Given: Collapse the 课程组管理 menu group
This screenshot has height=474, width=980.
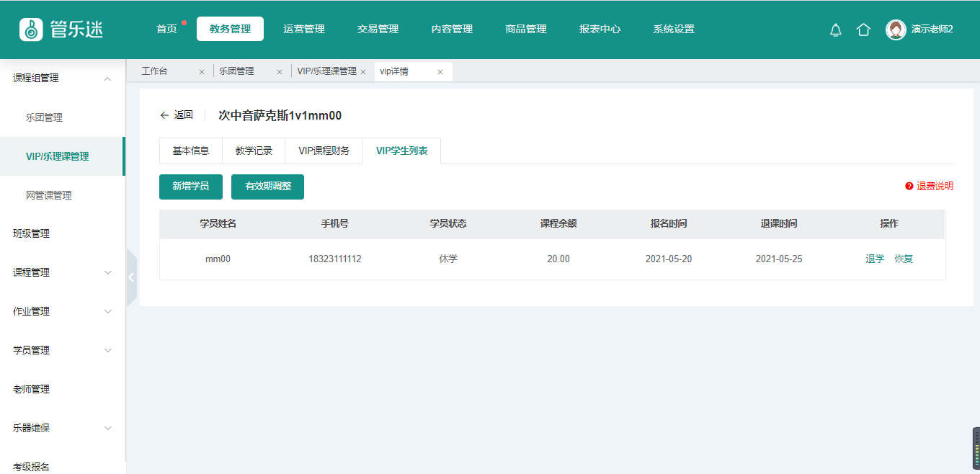Looking at the screenshot, I should click(108, 79).
